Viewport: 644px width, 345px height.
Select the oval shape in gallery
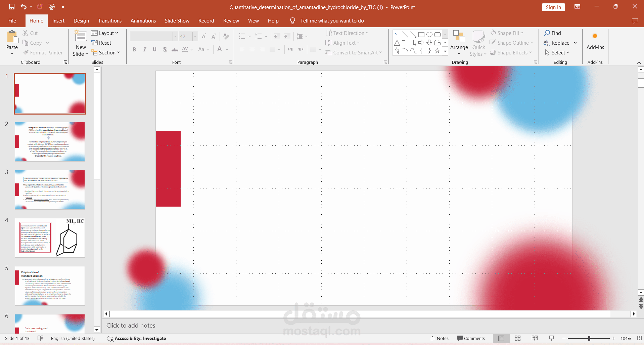[429, 35]
